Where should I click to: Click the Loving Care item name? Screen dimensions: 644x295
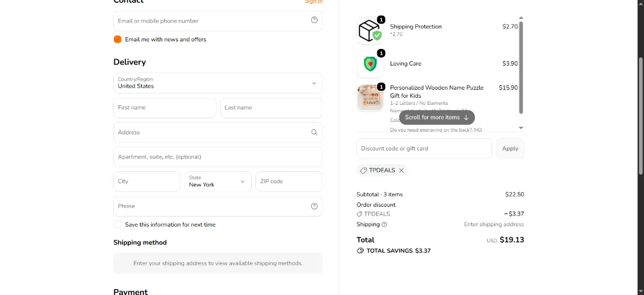(x=406, y=63)
